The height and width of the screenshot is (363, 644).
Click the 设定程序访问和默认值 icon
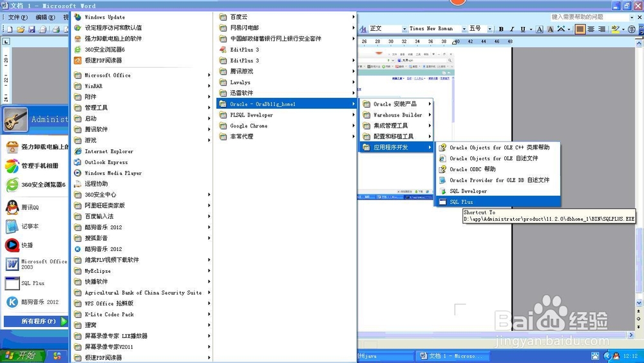pos(78,28)
